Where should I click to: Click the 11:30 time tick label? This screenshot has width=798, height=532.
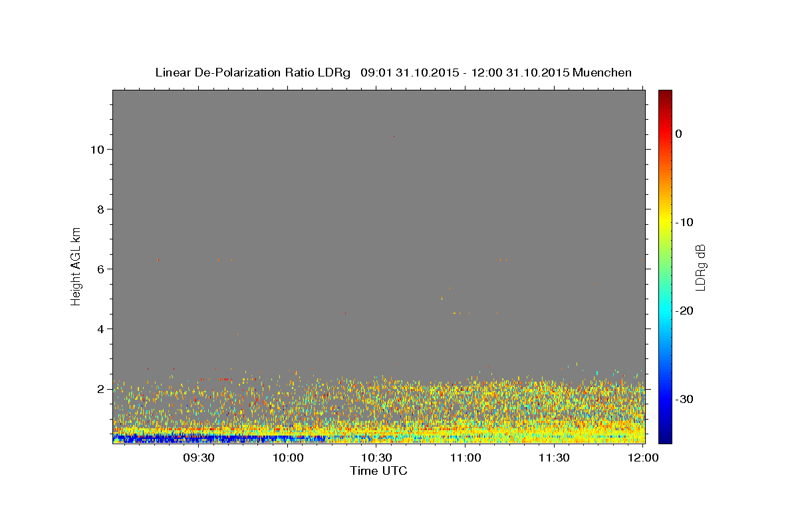553,458
